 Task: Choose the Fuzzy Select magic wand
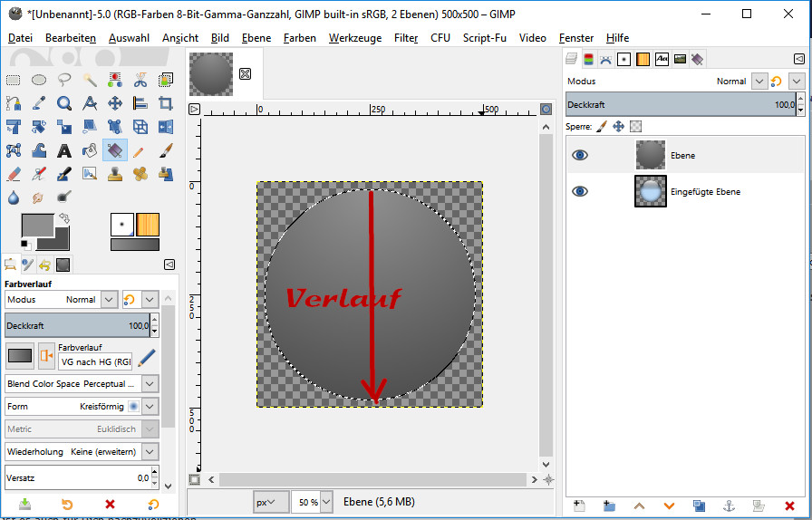(90, 80)
